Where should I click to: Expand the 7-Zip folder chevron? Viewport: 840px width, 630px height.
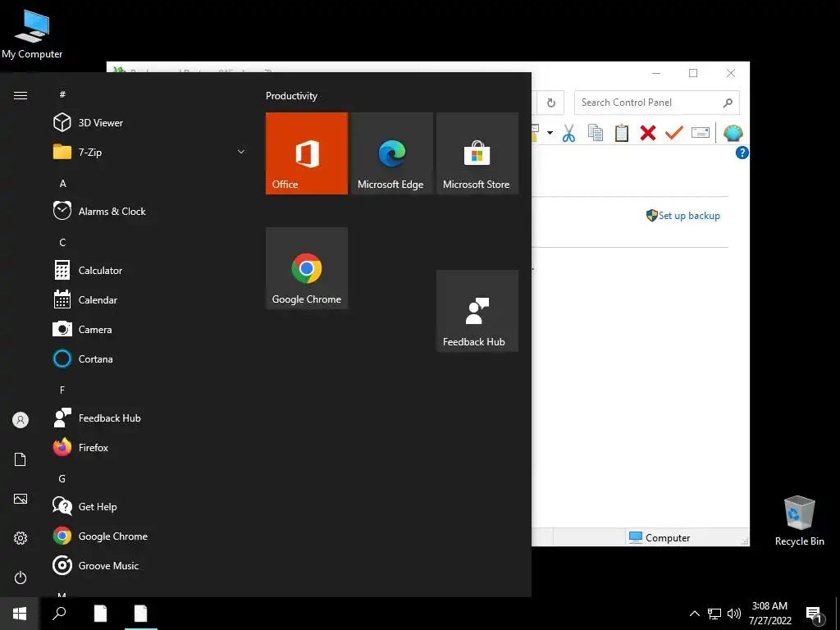pyautogui.click(x=241, y=152)
